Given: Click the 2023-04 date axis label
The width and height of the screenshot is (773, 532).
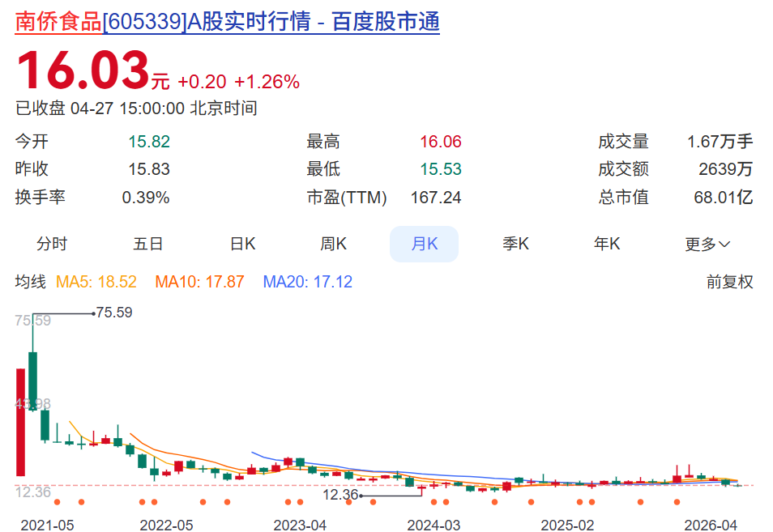Looking at the screenshot, I should click(301, 525).
